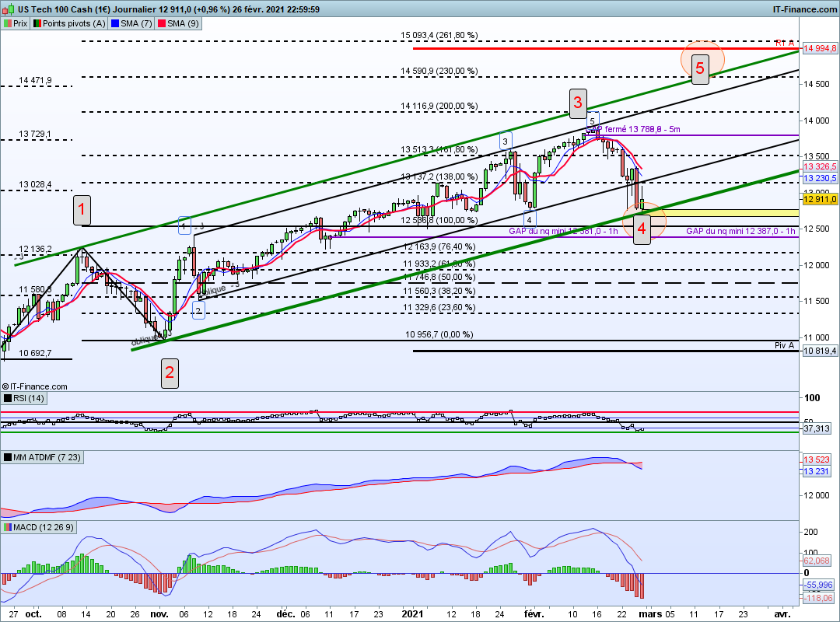Click the oct. label on the time axis
The image size is (840, 622).
coord(33,614)
